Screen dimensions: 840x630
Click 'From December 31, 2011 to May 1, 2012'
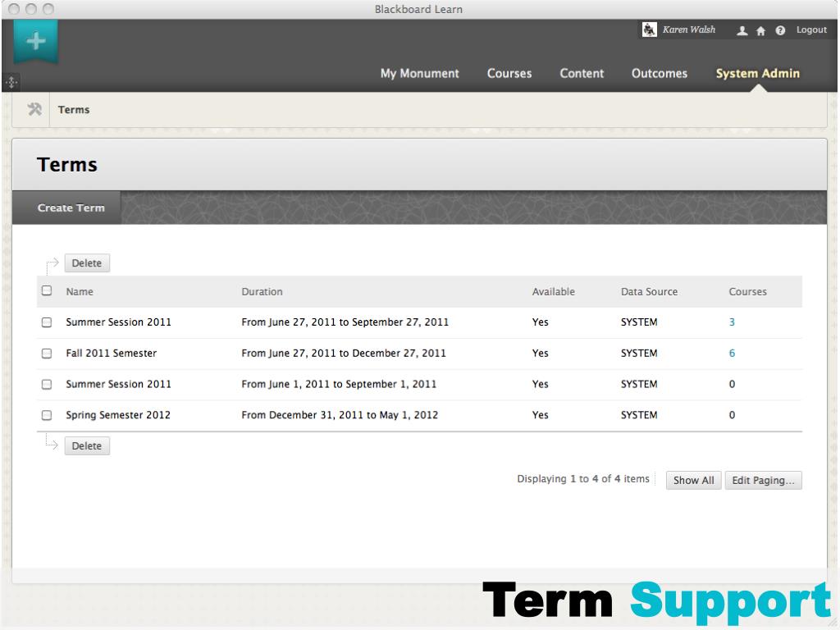340,414
